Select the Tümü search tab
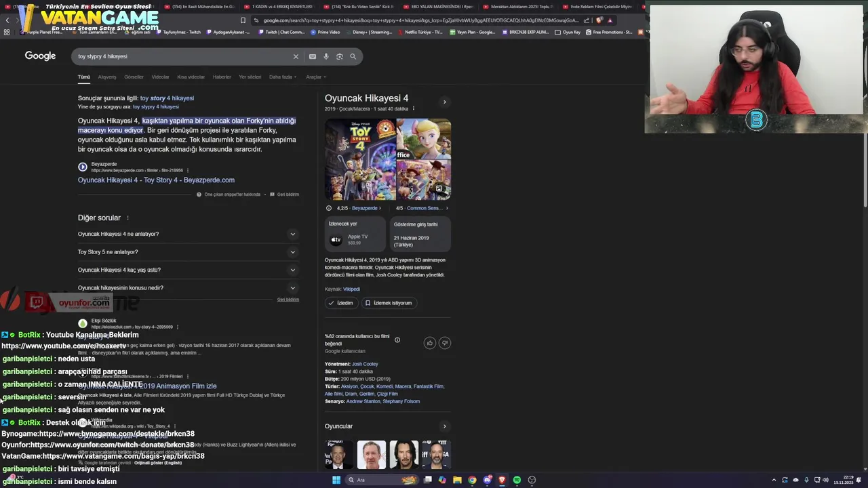The image size is (868, 488). coord(84,77)
